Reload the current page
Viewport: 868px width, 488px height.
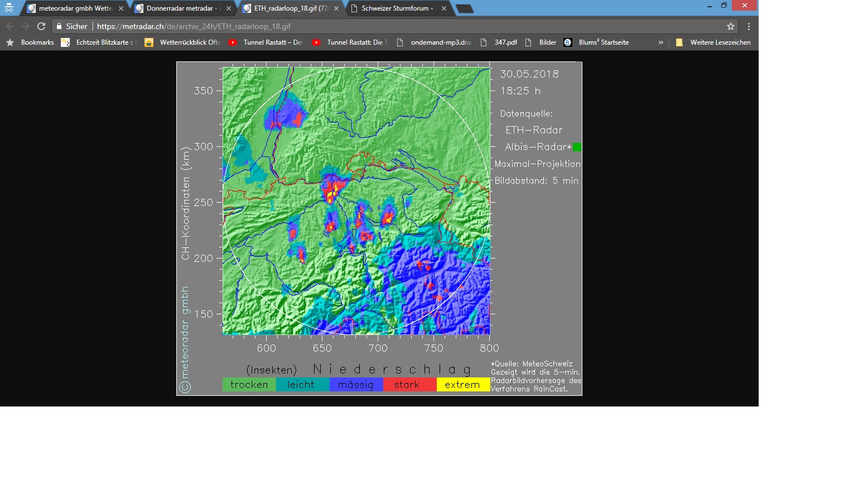point(41,26)
